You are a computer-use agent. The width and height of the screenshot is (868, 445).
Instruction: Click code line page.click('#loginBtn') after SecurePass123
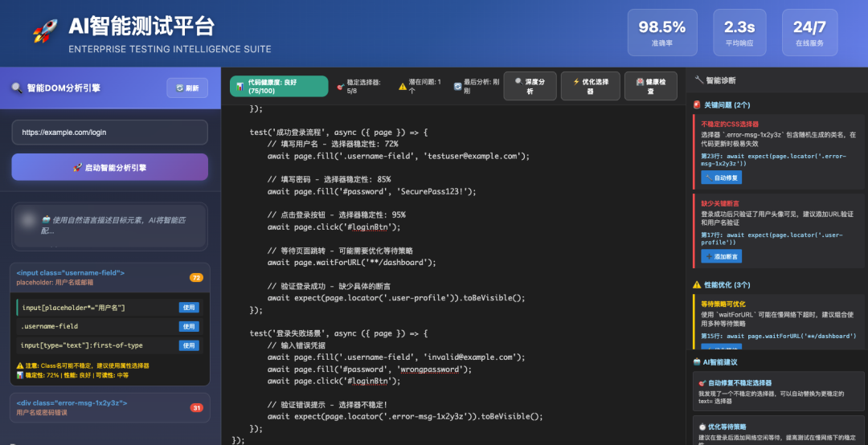pyautogui.click(x=334, y=227)
